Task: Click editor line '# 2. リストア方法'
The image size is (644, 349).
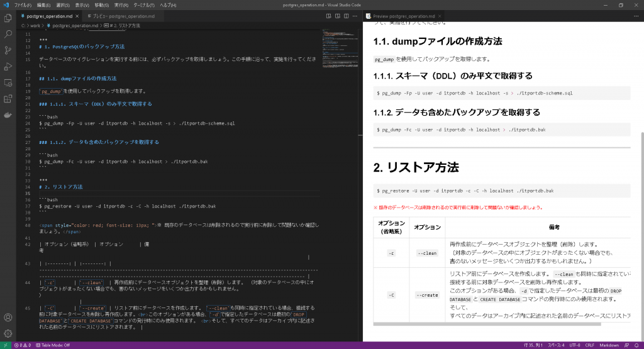Action: point(61,187)
